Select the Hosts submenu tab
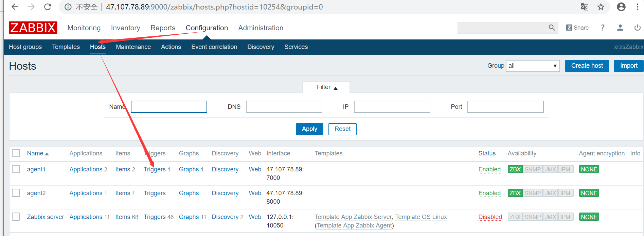 click(x=98, y=47)
